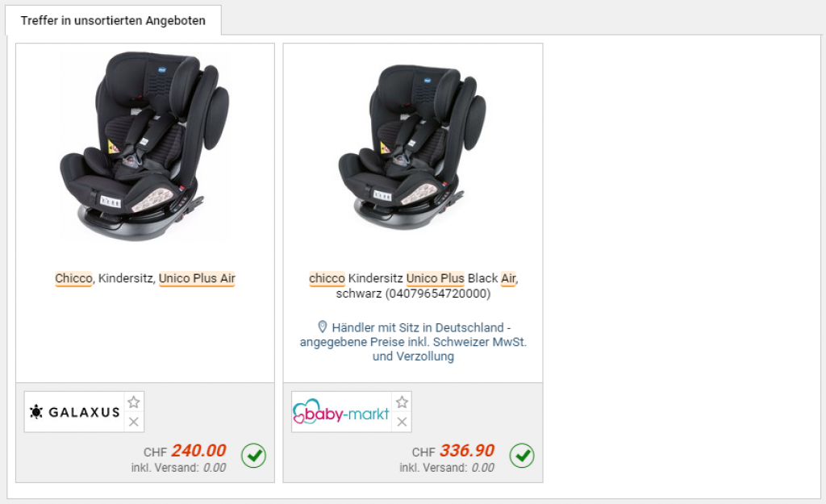Click 'inkl. Versand' under the 336.90 price
Viewport: 826px width, 504px height.
coord(433,468)
